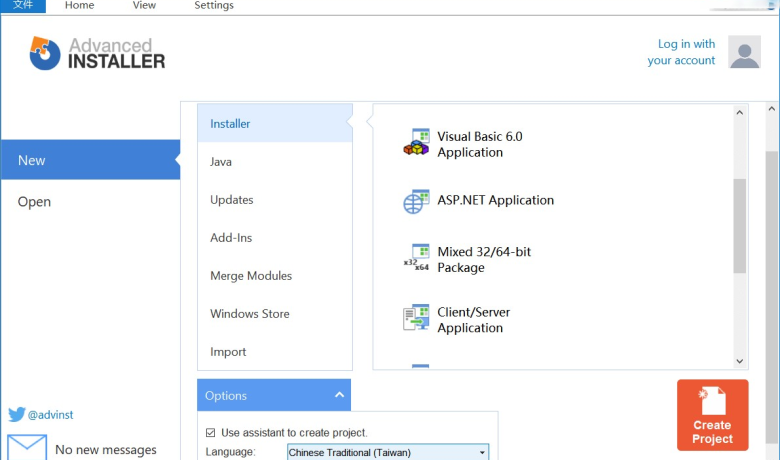
Task: Click the Client/Server Application icon
Action: point(416,318)
